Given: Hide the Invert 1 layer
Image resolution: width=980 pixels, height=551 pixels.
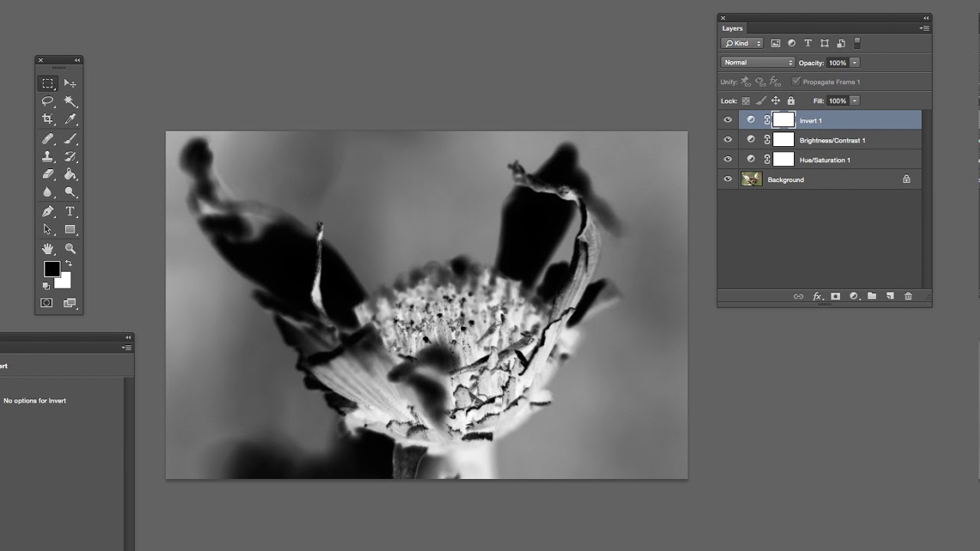Looking at the screenshot, I should point(727,120).
